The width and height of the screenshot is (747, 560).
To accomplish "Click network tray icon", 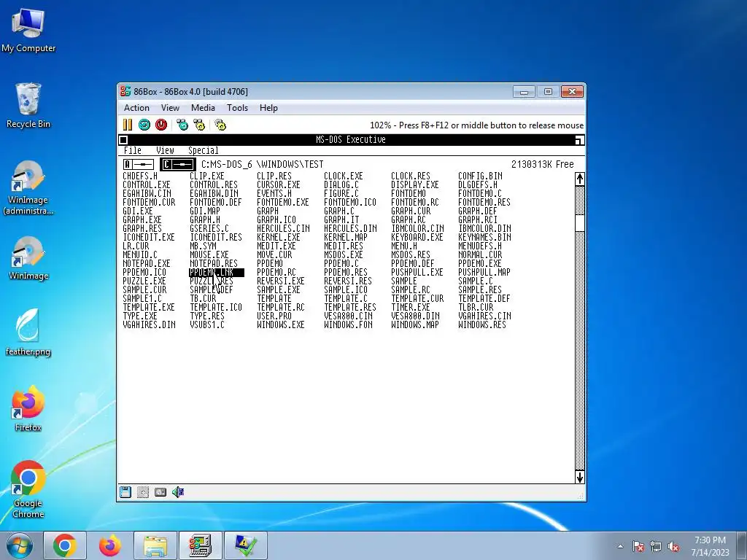I will tap(656, 546).
